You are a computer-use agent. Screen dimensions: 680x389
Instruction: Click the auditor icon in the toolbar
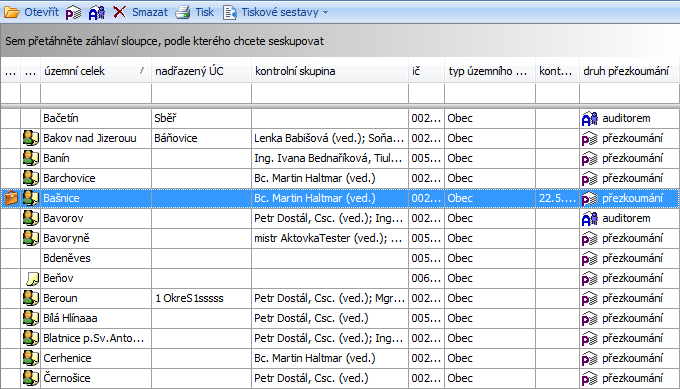click(x=96, y=13)
